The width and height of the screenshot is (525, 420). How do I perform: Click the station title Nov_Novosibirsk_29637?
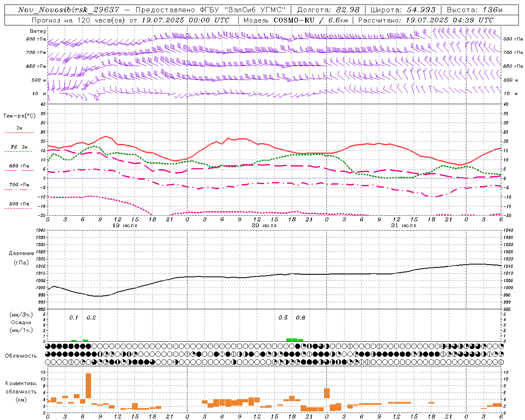click(x=68, y=10)
